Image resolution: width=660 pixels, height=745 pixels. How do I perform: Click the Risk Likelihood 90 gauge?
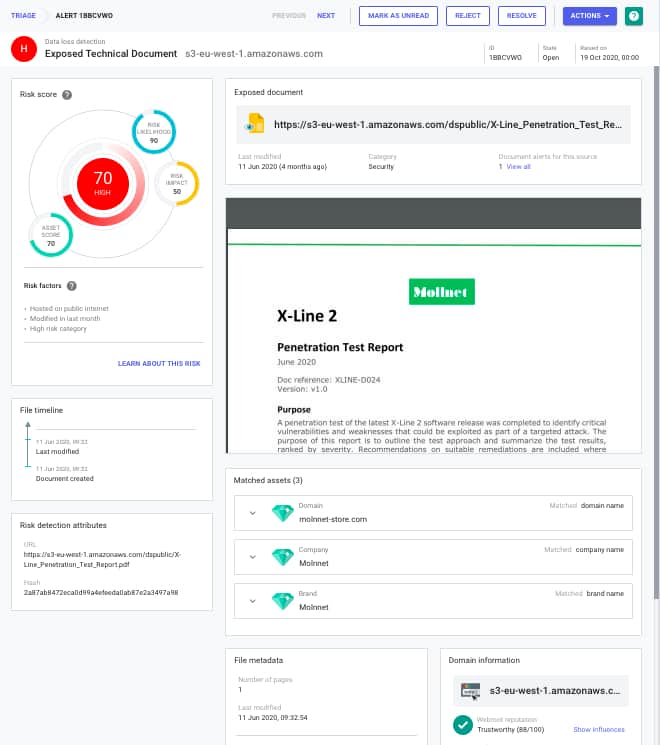153,132
